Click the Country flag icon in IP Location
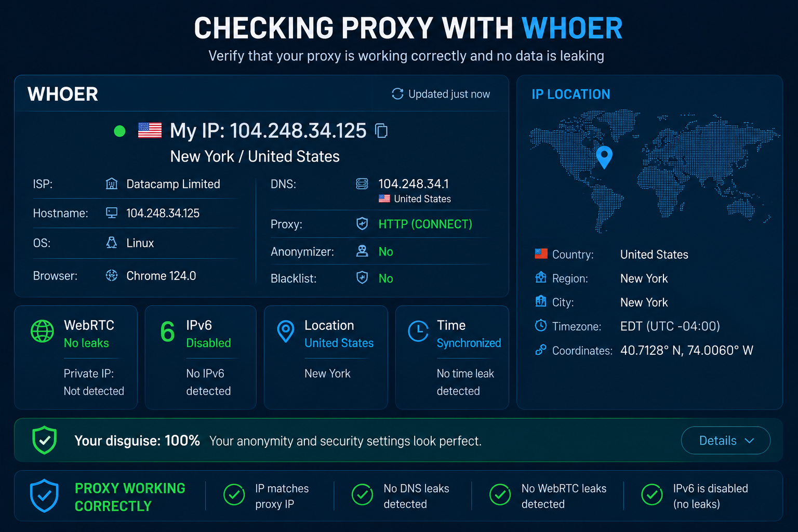Image resolution: width=798 pixels, height=532 pixels. click(x=541, y=254)
